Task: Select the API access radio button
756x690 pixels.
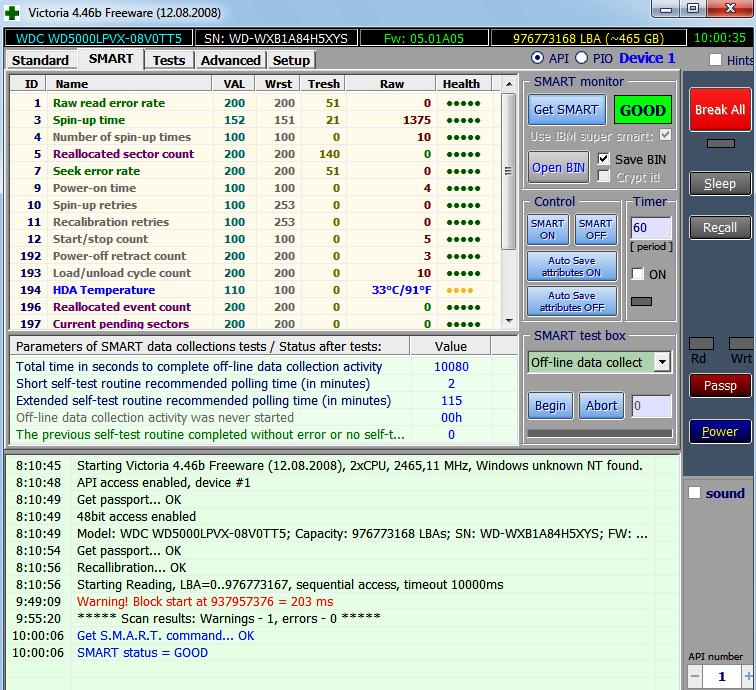Action: pyautogui.click(x=537, y=58)
